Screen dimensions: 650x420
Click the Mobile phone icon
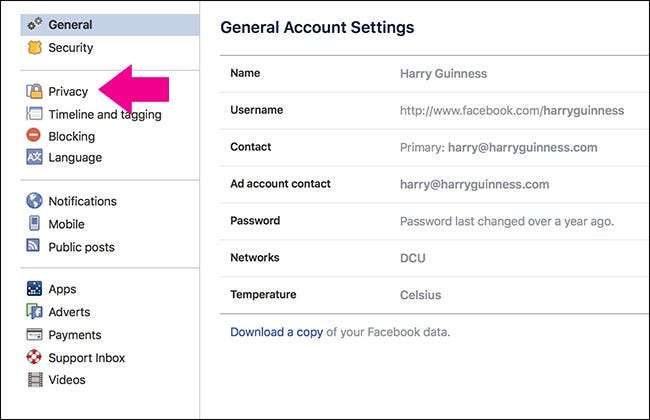pyautogui.click(x=34, y=224)
